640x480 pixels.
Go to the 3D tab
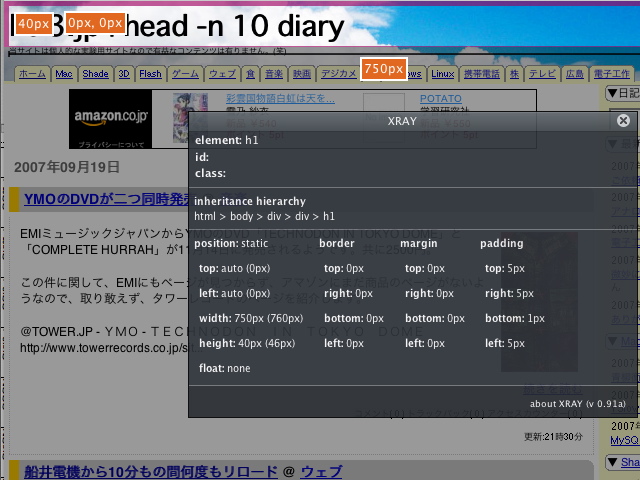[x=125, y=74]
